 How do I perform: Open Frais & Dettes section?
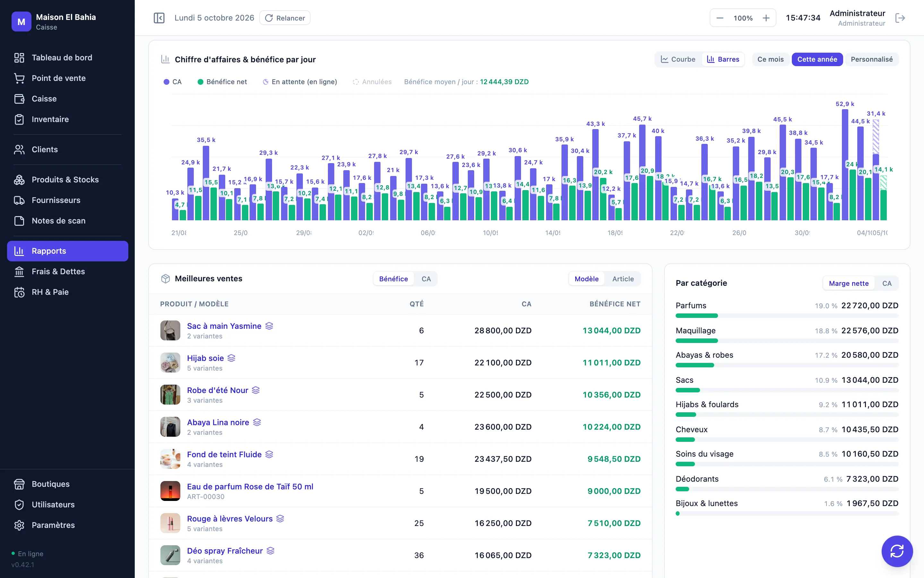click(68, 272)
